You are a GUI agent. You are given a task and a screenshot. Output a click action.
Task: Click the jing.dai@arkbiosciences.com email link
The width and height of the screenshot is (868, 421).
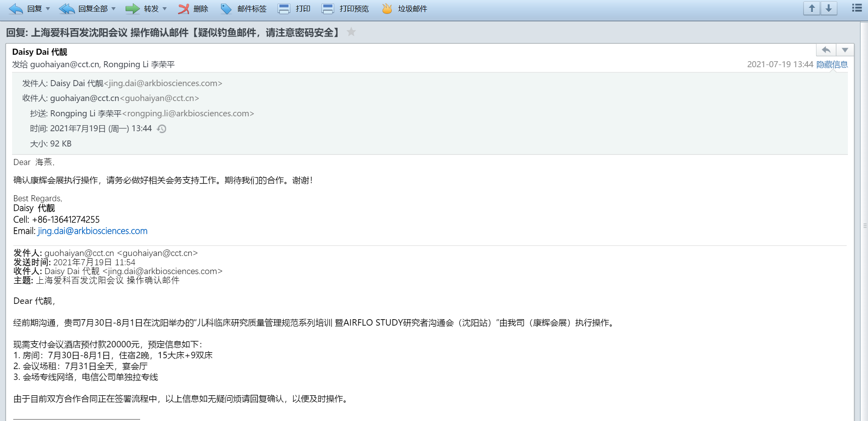tap(93, 231)
